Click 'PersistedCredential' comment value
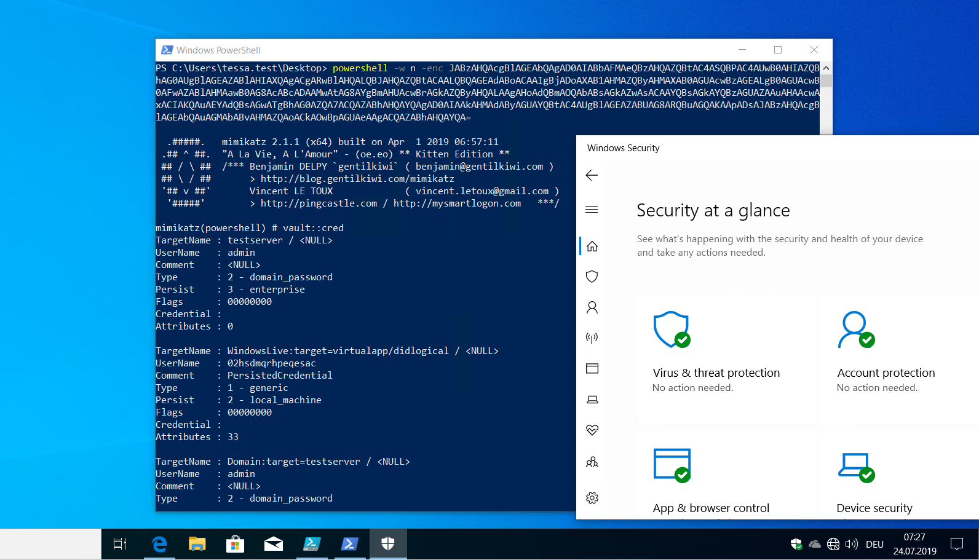 click(280, 376)
